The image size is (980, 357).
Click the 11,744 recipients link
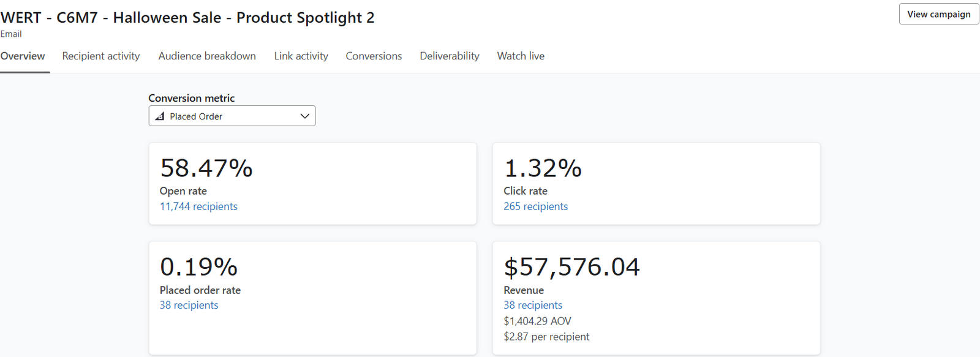(x=198, y=206)
